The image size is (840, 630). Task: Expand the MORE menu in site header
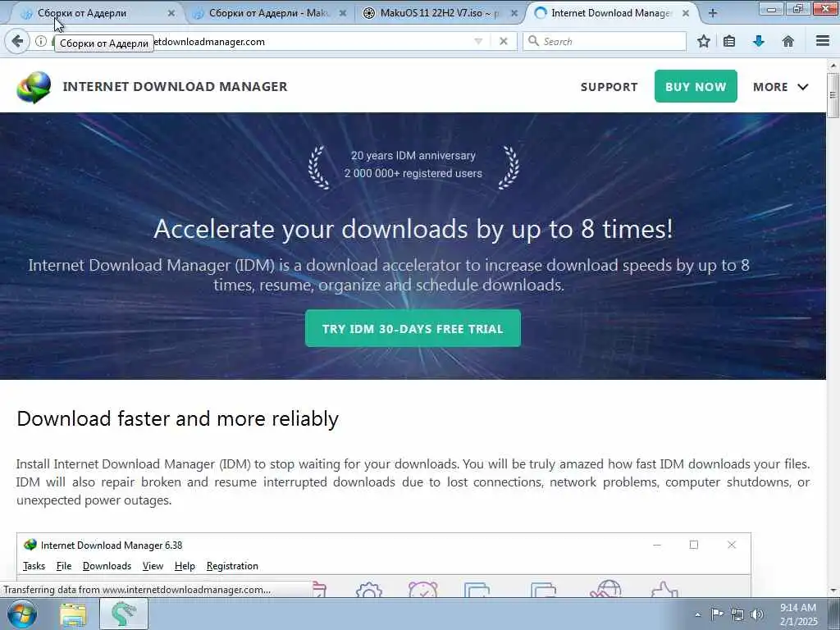[x=781, y=87]
